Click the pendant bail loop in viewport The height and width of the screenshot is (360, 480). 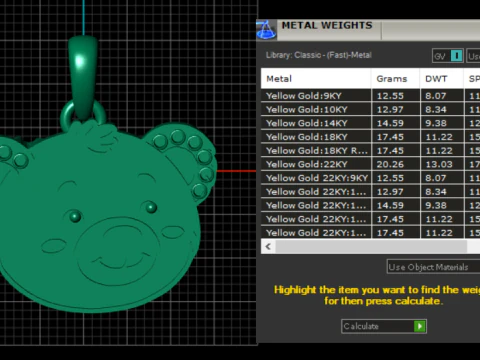83,77
